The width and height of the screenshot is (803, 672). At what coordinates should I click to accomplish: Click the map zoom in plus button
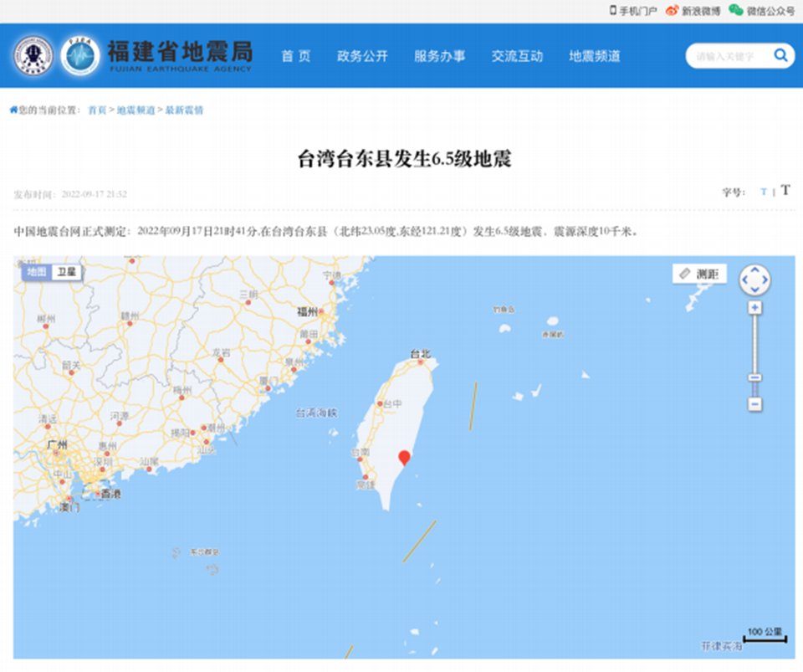[x=755, y=308]
